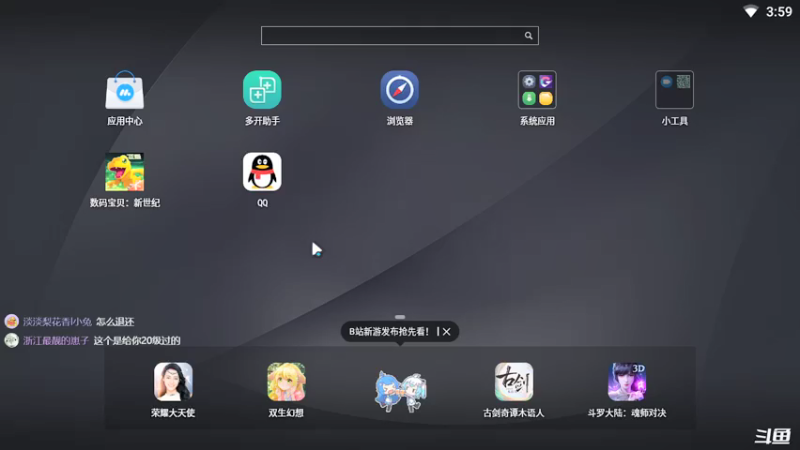
Task: Click the Wi-Fi status icon
Action: click(x=751, y=11)
